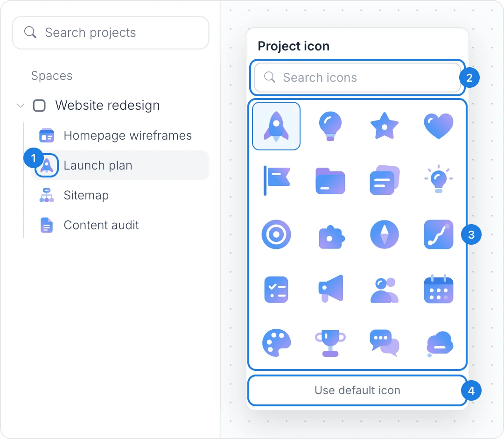Focus the Search projects field
The height and width of the screenshot is (439, 504).
coord(111,33)
